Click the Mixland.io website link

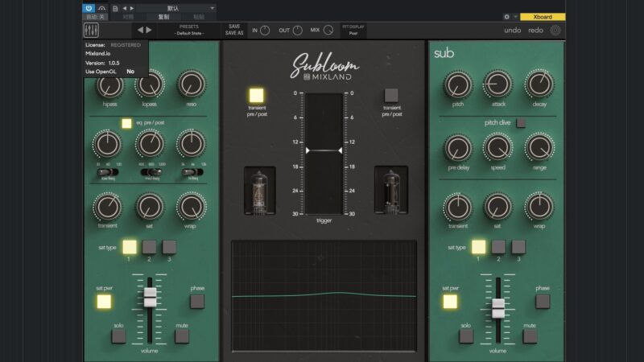[x=98, y=54]
